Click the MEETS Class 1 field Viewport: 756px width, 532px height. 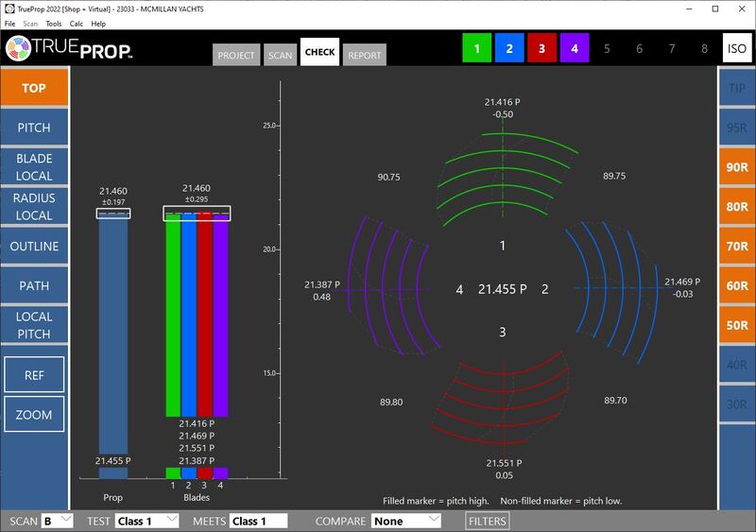click(258, 521)
